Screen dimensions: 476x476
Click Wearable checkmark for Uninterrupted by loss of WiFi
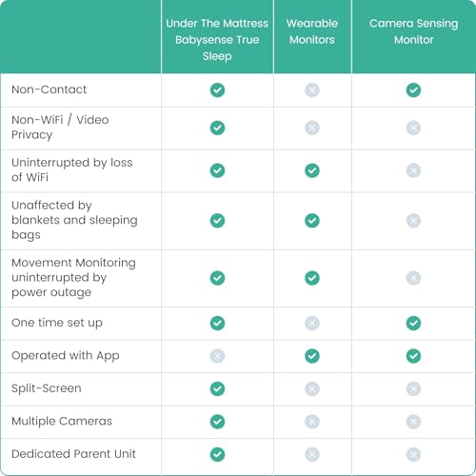pos(312,170)
